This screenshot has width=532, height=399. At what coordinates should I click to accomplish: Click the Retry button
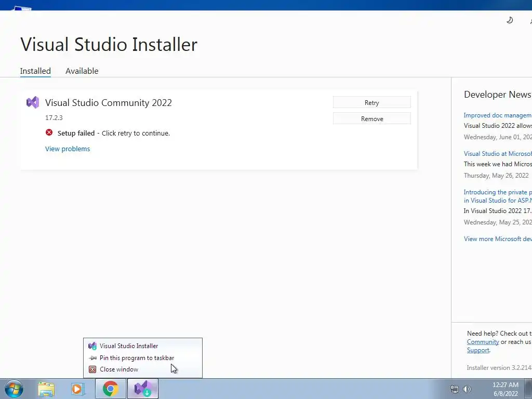pyautogui.click(x=372, y=102)
